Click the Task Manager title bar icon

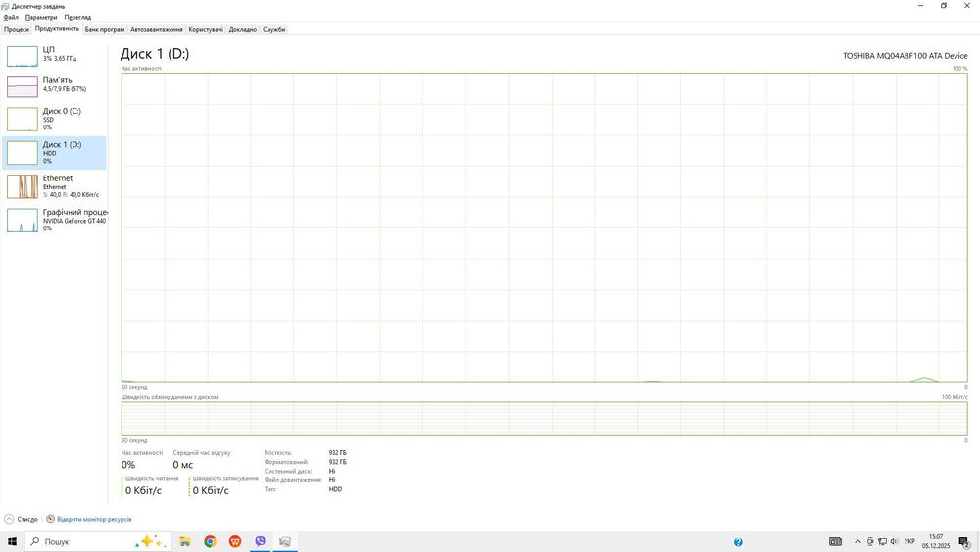coord(5,6)
